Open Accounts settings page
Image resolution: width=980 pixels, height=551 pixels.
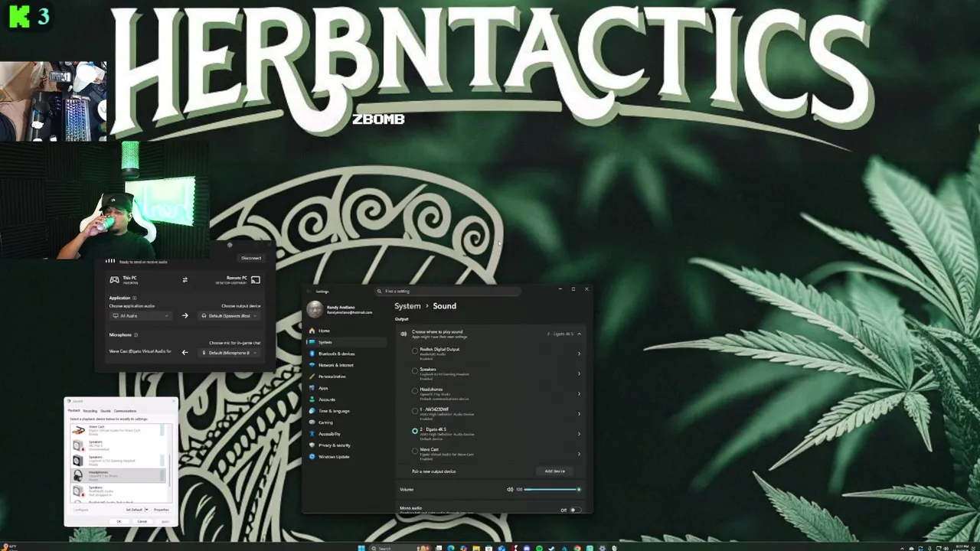(345, 399)
